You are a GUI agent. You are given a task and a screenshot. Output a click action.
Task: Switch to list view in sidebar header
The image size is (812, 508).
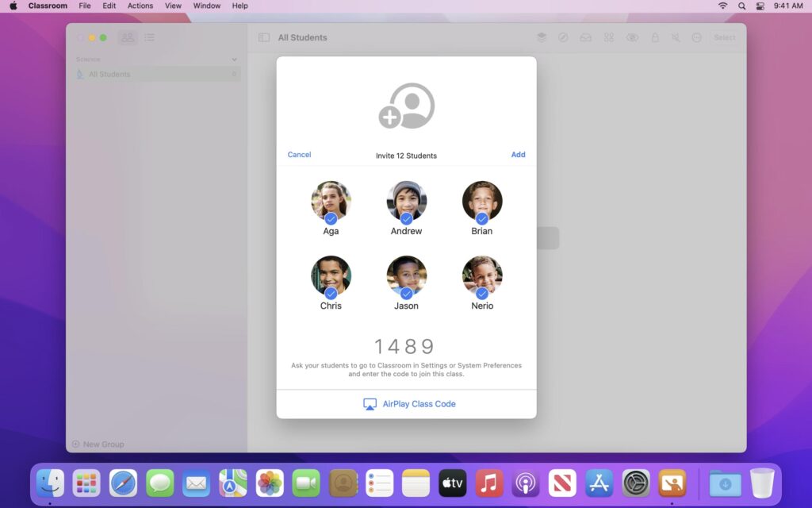pos(149,37)
